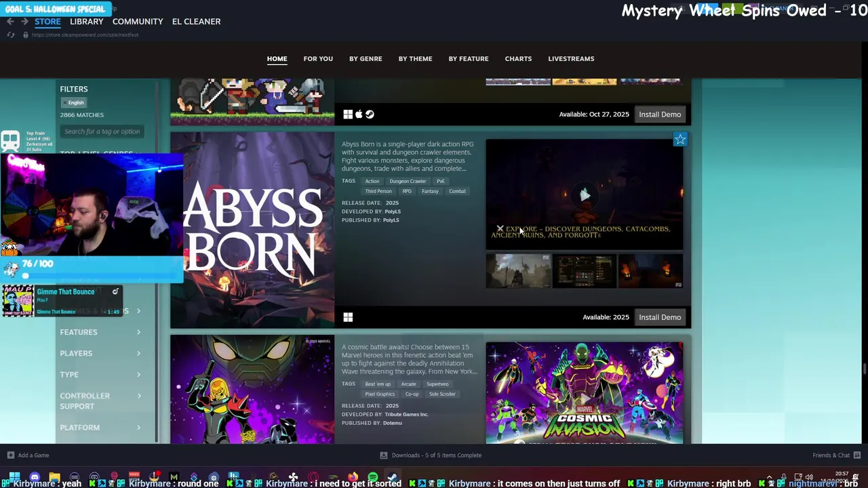Viewport: 868px width, 488px height.
Task: Play the Abyss Born trailer video
Action: (585, 195)
